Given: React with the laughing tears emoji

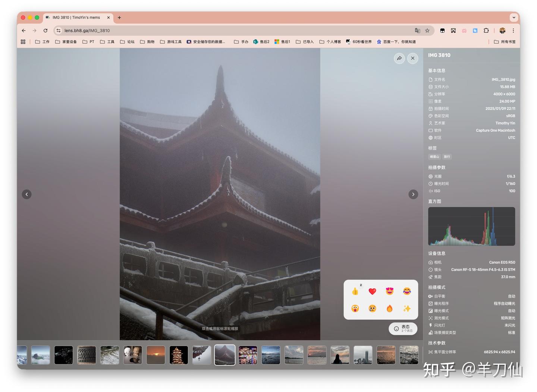Looking at the screenshot, I should click(x=407, y=291).
